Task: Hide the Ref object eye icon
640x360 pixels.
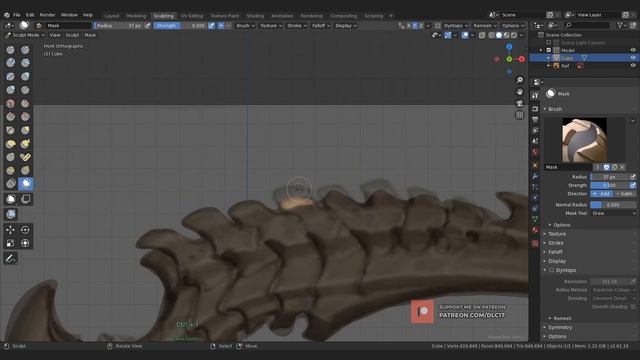Action: tap(633, 66)
